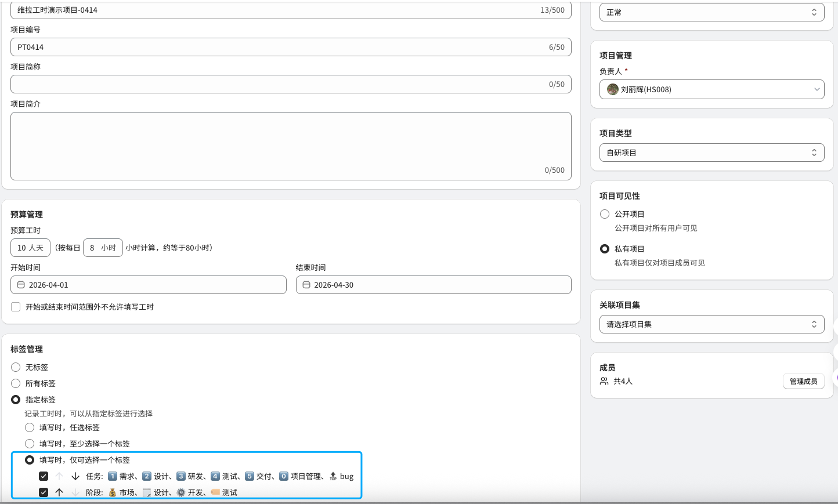Click the calendar icon in 开始时间 field
Image resolution: width=838 pixels, height=504 pixels.
tap(21, 285)
